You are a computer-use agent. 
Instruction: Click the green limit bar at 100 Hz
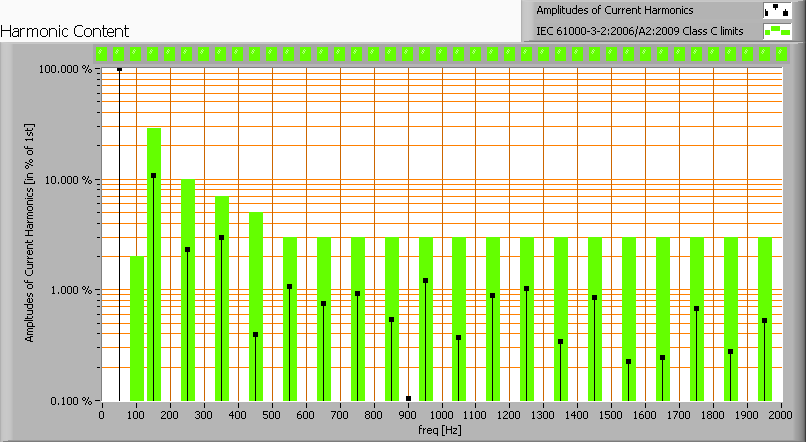136,330
